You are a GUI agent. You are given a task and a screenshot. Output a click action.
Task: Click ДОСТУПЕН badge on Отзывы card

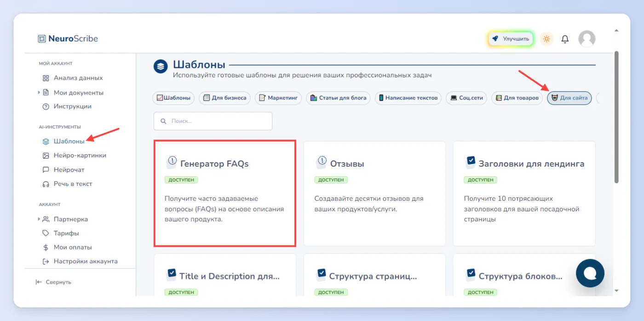point(331,180)
